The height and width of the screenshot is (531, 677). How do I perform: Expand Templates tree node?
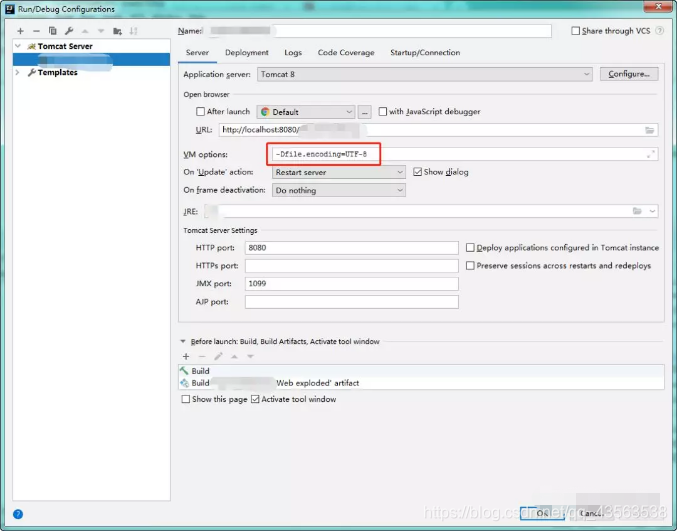[x=18, y=72]
